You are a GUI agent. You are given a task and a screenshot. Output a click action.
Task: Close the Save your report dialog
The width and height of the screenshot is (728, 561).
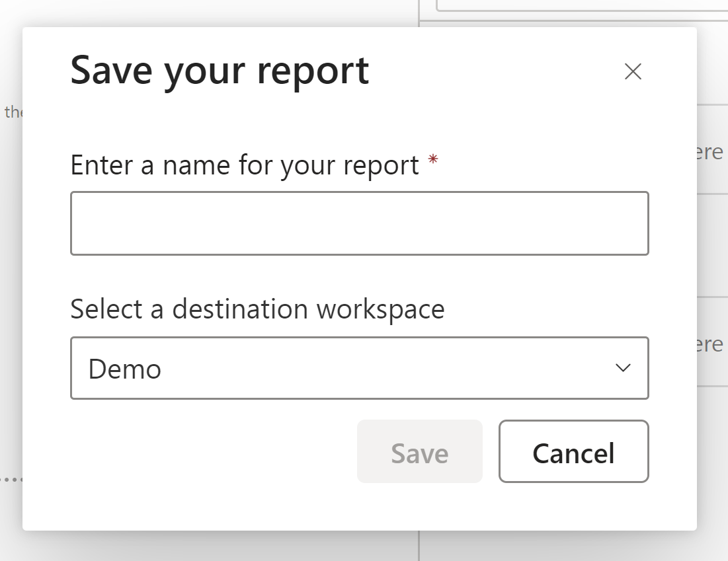click(x=633, y=72)
